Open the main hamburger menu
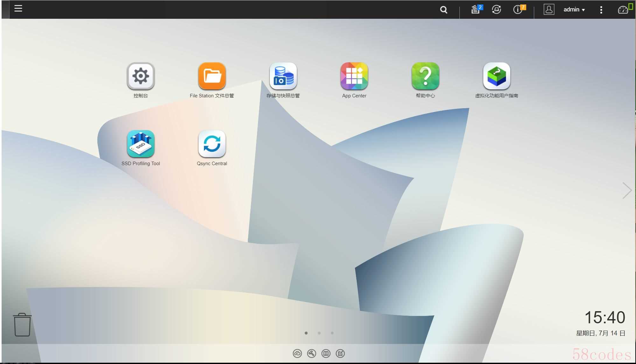 coord(18,9)
